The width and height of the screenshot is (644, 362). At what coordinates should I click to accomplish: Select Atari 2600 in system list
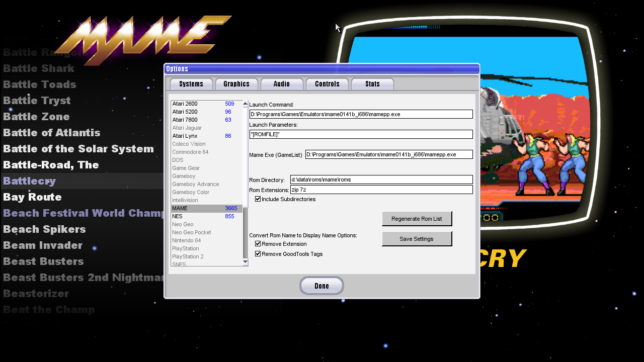point(207,104)
